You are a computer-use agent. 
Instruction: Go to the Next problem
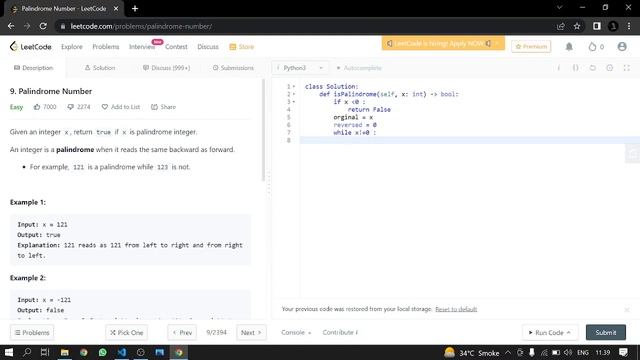[251, 333]
